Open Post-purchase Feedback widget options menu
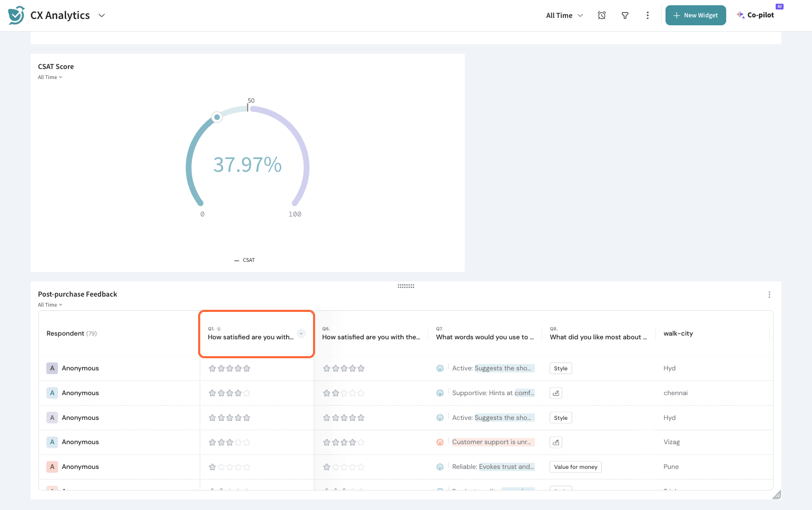 coord(769,295)
